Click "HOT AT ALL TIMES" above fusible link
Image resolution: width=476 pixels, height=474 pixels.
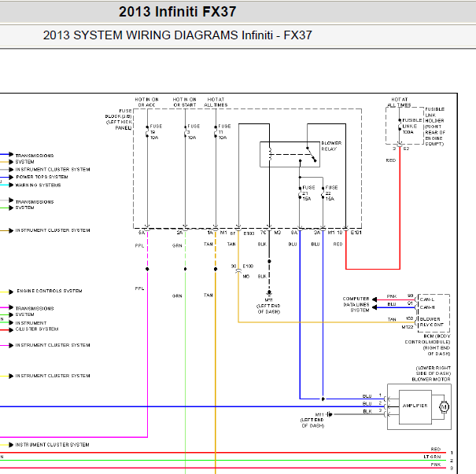pyautogui.click(x=399, y=102)
